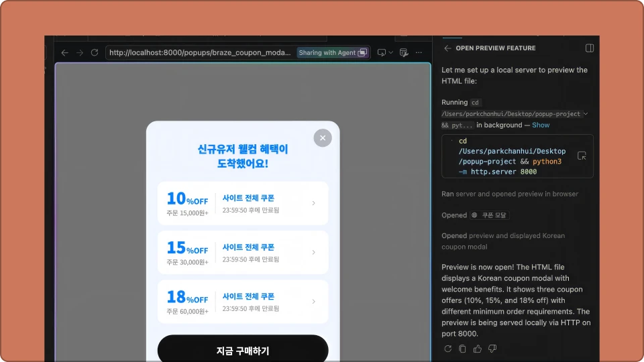Go back from Open Preview Feature chat
The width and height of the screenshot is (644, 362).
coord(447,48)
